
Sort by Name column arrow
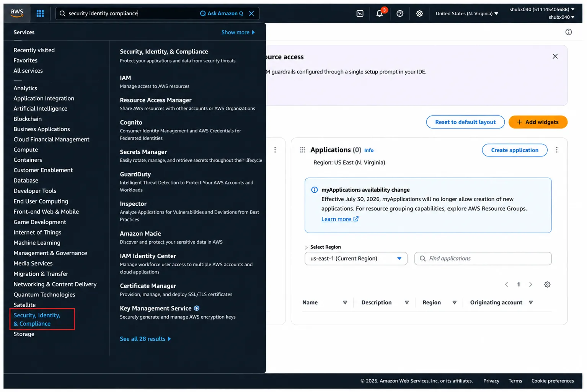345,303
